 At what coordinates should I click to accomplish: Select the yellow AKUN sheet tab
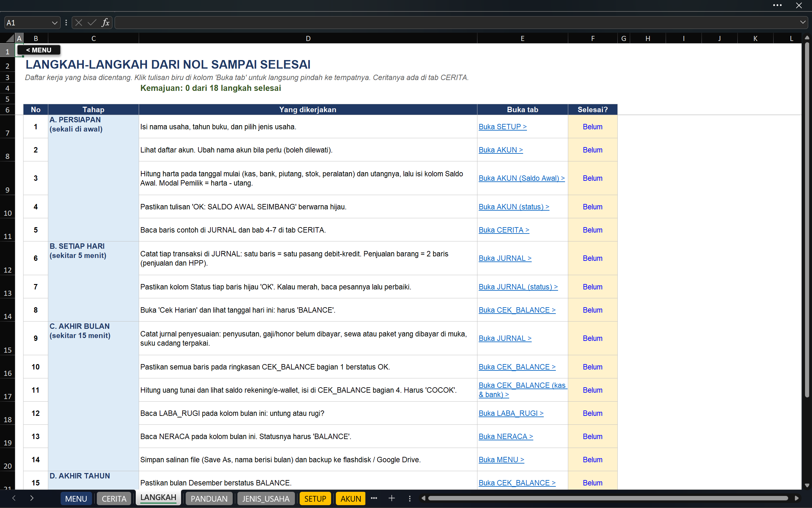pyautogui.click(x=351, y=498)
